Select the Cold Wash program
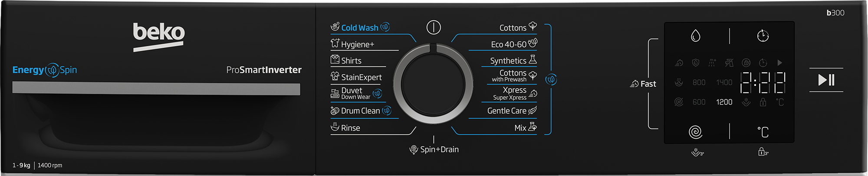This screenshot has height=176, width=868. (x=360, y=27)
